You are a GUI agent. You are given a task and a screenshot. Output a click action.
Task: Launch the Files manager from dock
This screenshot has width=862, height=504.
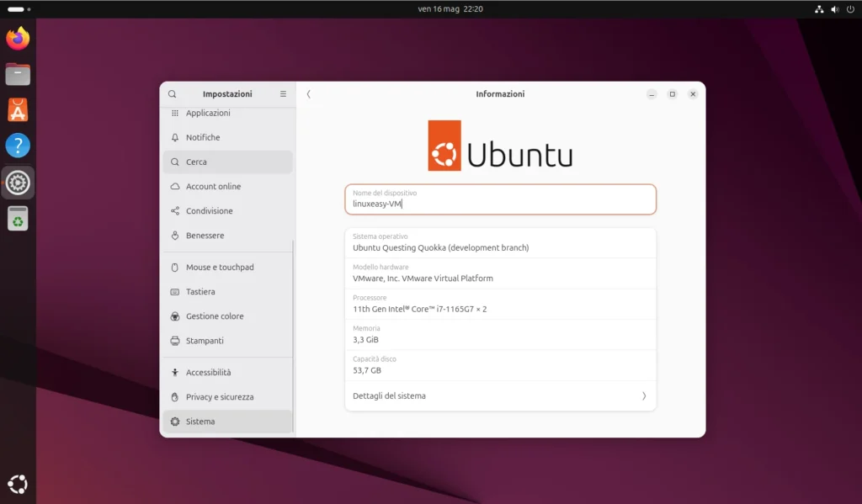click(18, 74)
